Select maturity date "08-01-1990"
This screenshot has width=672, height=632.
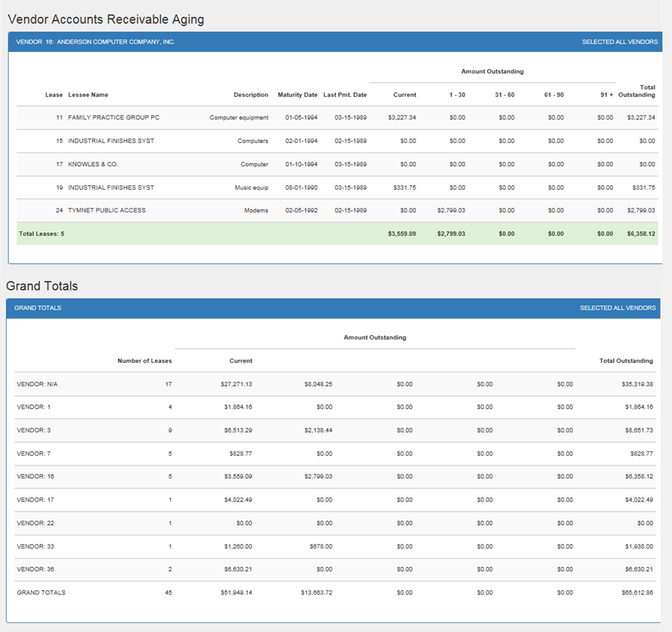302,187
